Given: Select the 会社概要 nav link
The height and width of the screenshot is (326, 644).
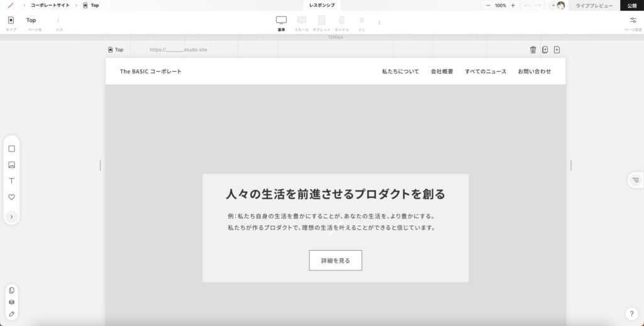Looking at the screenshot, I should pos(442,72).
